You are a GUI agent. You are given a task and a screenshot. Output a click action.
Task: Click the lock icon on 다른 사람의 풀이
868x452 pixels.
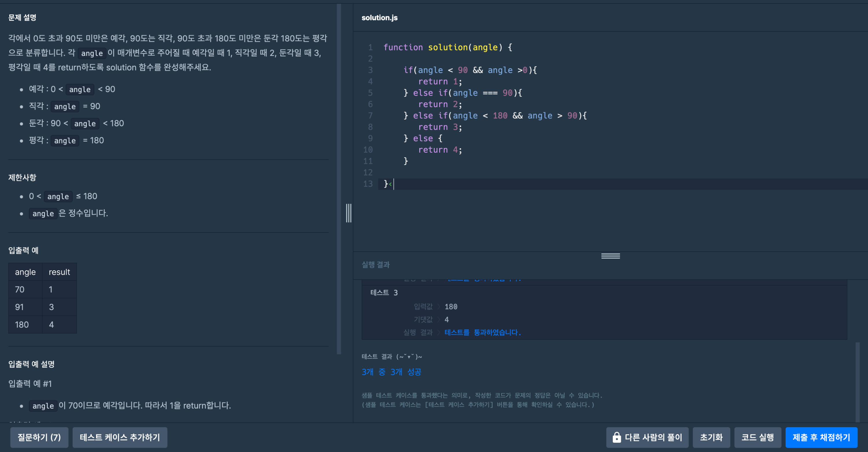pyautogui.click(x=617, y=437)
